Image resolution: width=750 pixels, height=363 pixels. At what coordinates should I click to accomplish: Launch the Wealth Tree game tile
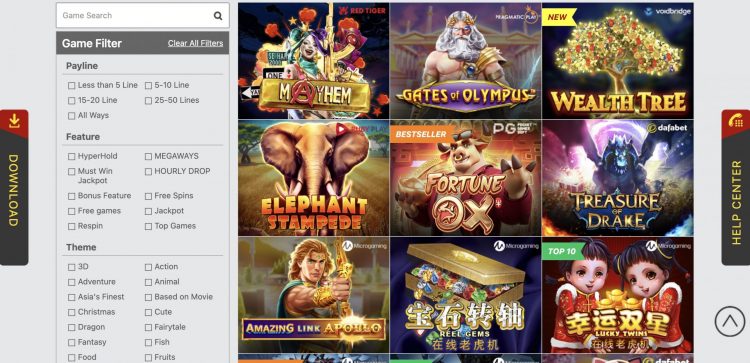[x=618, y=61]
